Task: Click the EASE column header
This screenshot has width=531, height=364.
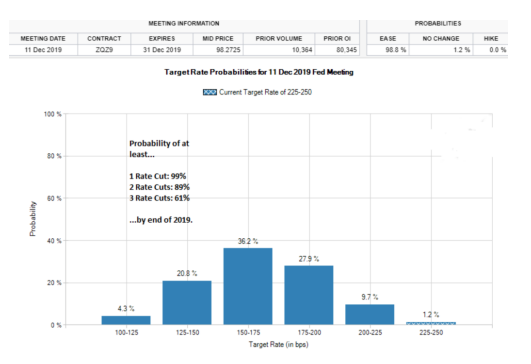Action: (x=388, y=39)
